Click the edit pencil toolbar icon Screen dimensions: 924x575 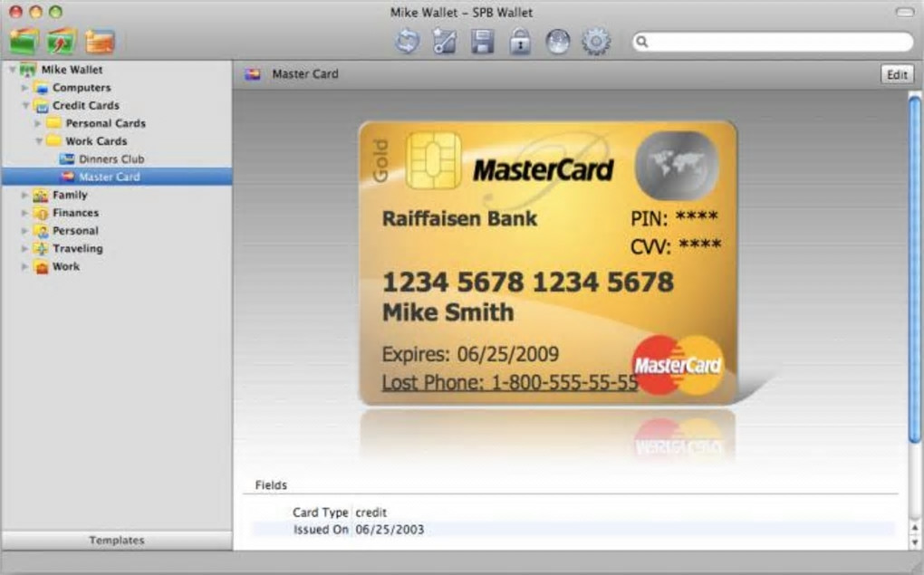445,43
